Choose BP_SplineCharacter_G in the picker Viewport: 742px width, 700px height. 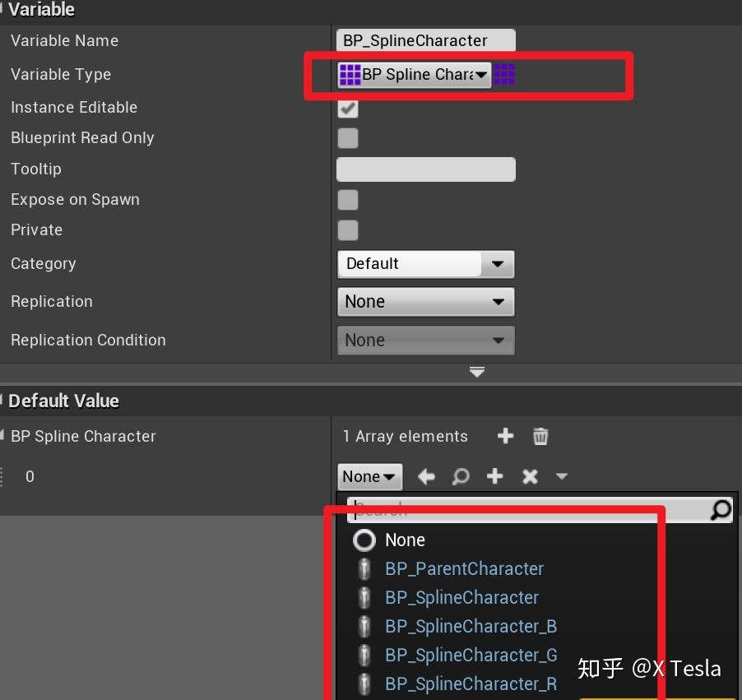(471, 655)
